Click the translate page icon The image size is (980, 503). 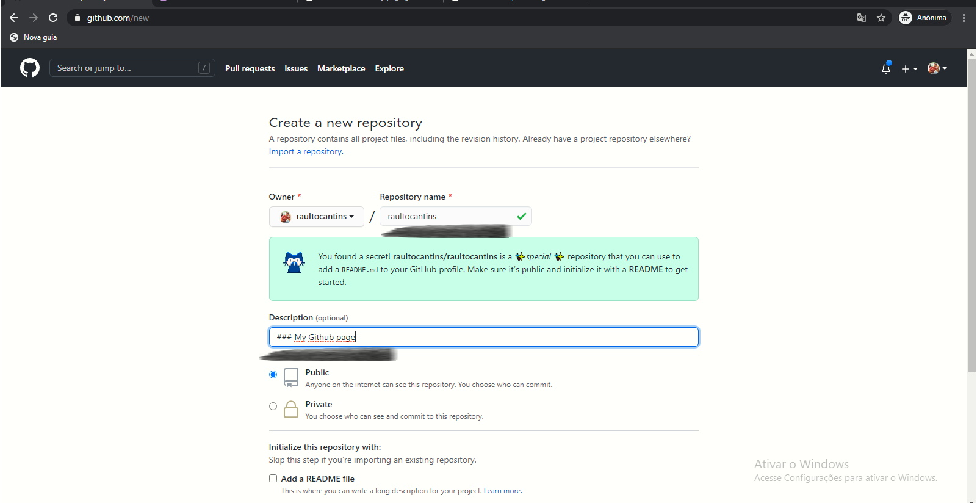tap(861, 18)
